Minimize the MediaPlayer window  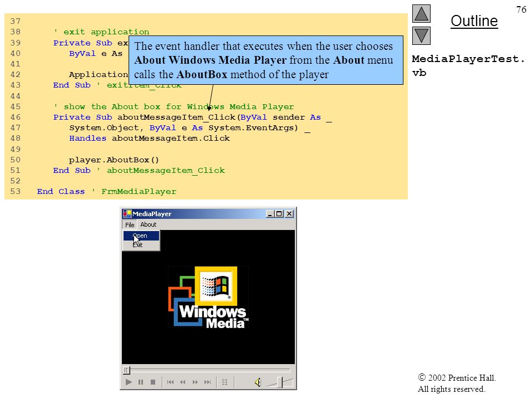pos(270,214)
